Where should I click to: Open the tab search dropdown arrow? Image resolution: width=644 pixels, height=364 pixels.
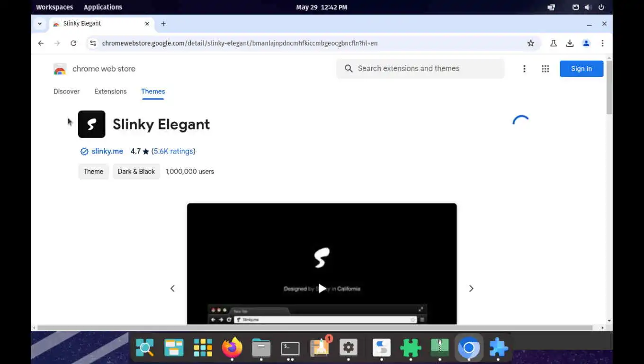pyautogui.click(x=40, y=24)
